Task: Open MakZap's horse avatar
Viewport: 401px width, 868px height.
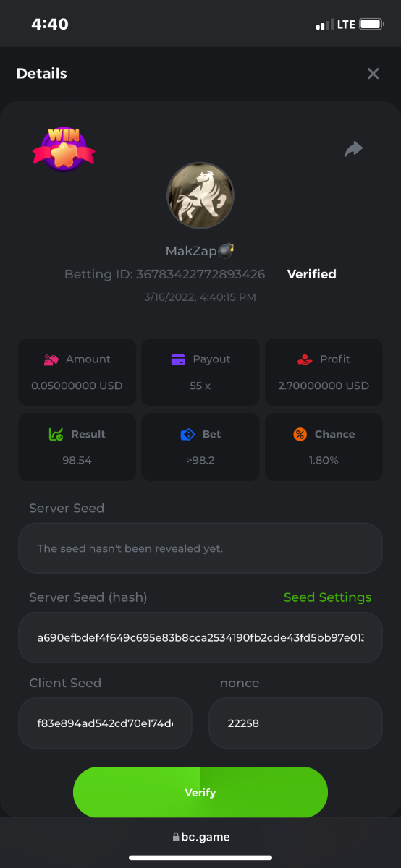Action: click(x=200, y=195)
